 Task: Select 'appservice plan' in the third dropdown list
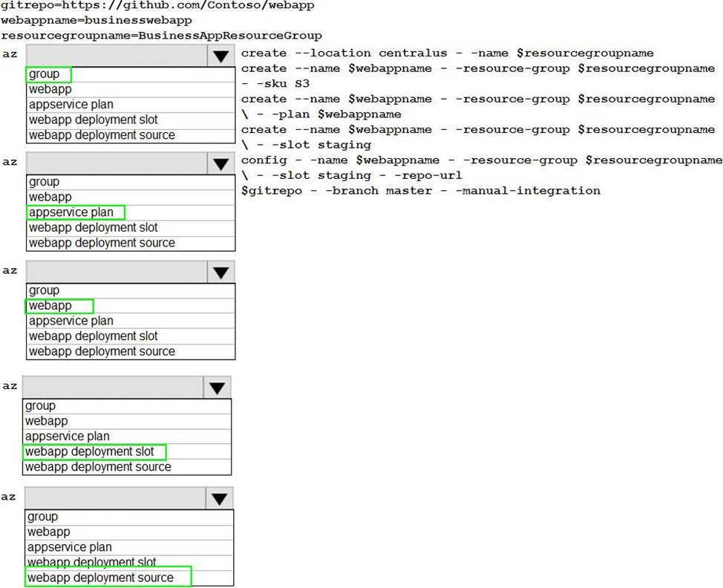click(x=131, y=321)
